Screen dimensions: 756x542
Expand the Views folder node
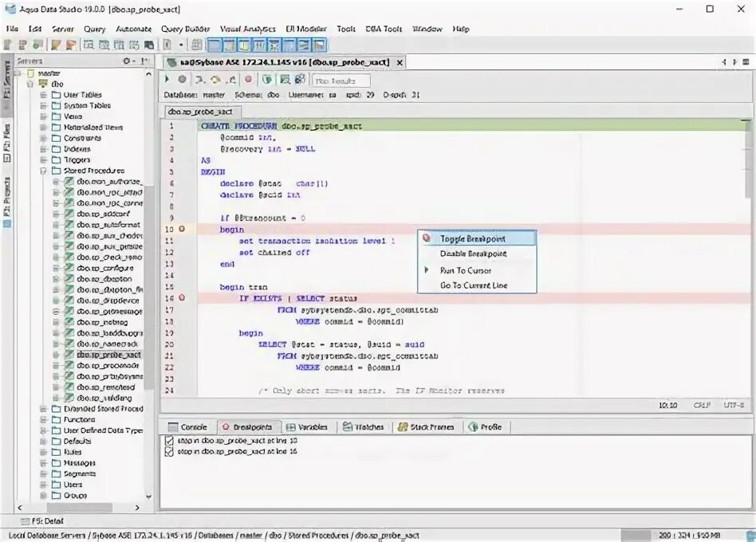click(x=43, y=116)
